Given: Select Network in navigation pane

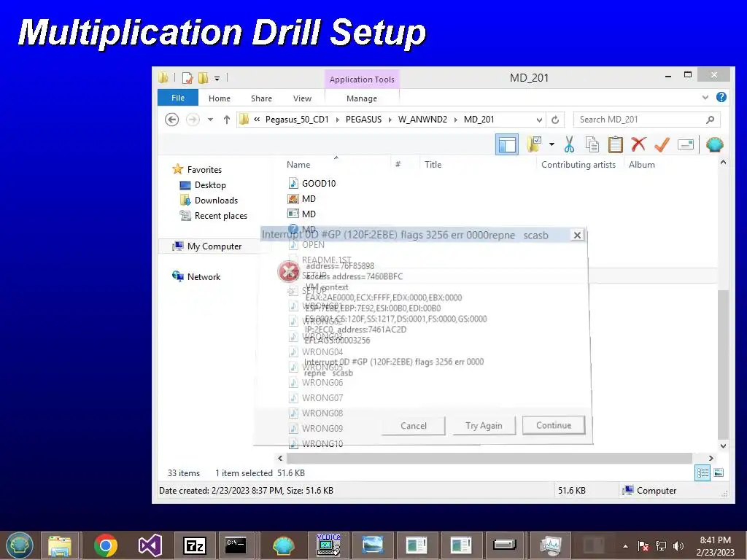Looking at the screenshot, I should coord(204,276).
